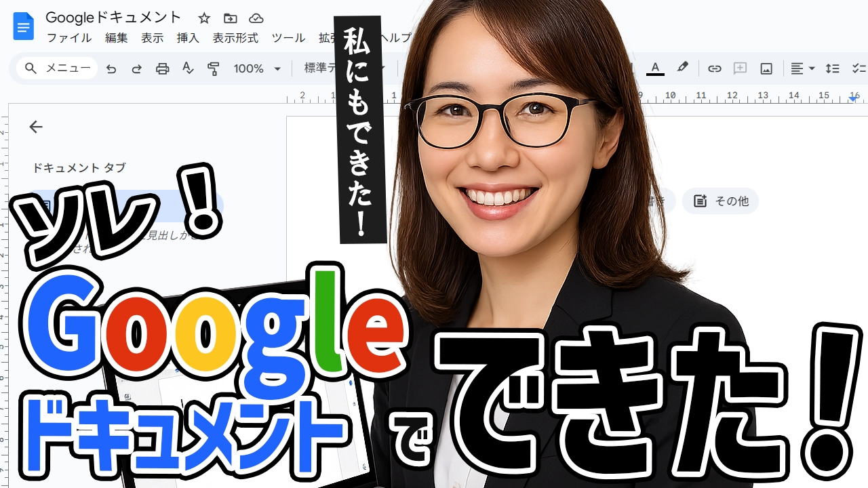Open the 100% zoom dropdown

pos(257,68)
